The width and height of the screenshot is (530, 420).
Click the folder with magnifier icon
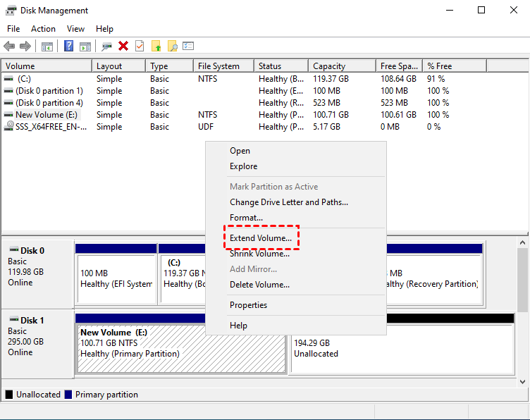[173, 46]
